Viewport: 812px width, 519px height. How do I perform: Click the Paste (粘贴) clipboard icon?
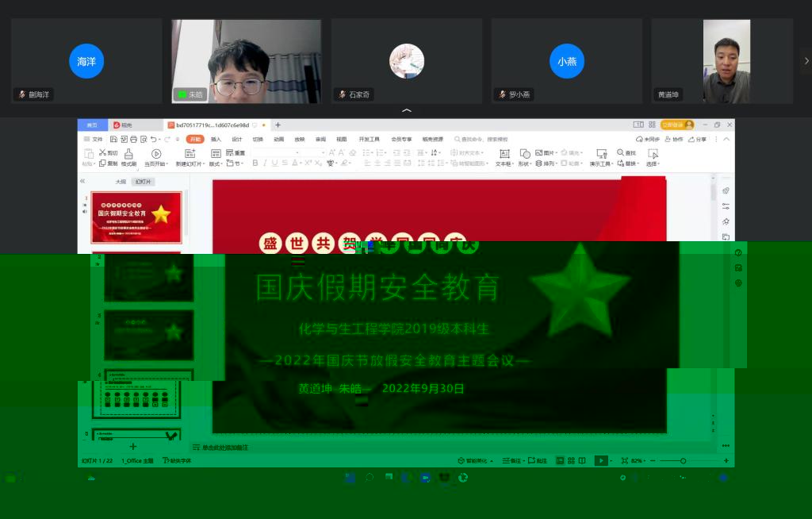coord(89,153)
